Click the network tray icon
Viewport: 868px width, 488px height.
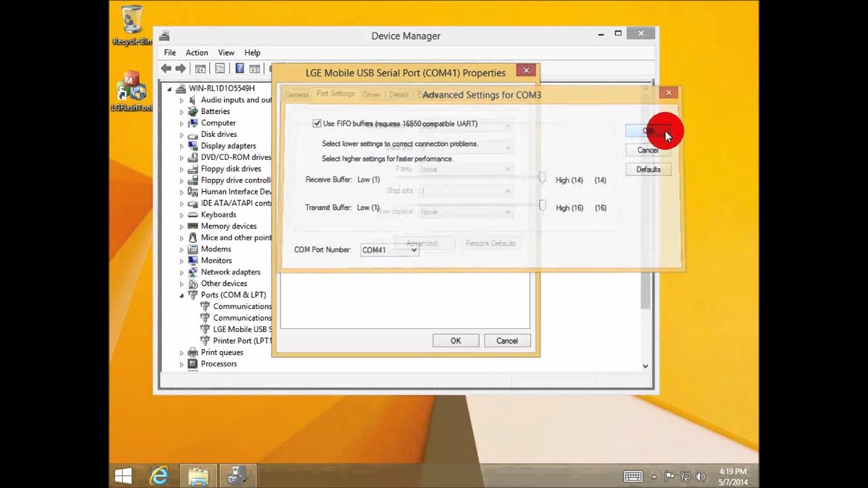(686, 476)
